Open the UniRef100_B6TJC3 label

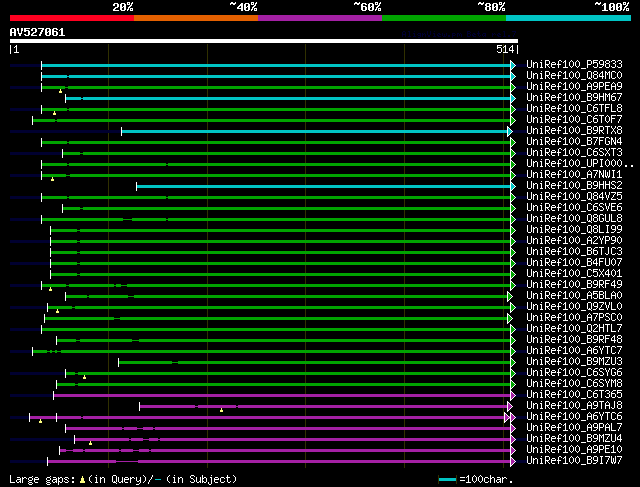(x=574, y=252)
